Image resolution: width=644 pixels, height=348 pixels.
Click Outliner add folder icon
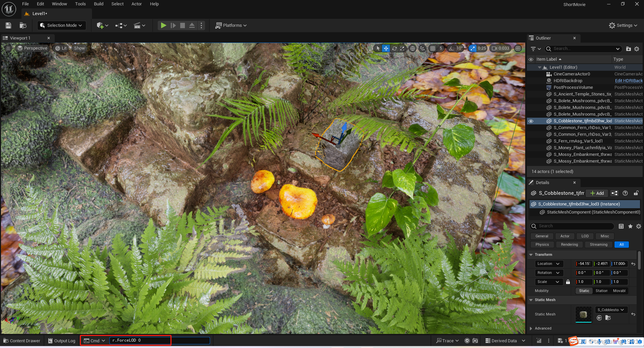pyautogui.click(x=629, y=49)
